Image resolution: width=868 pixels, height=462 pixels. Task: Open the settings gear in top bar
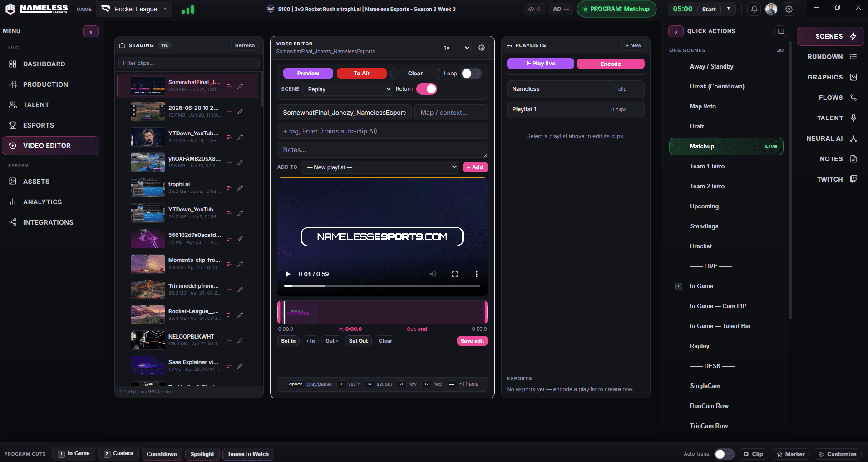789,9
